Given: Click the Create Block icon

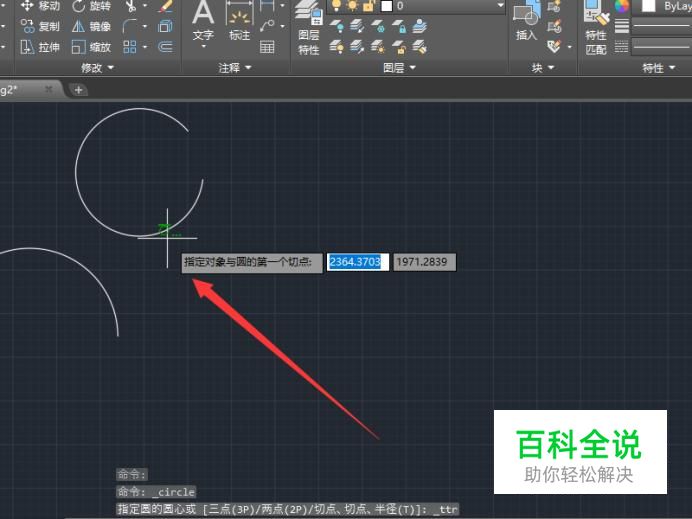Looking at the screenshot, I should (554, 6).
